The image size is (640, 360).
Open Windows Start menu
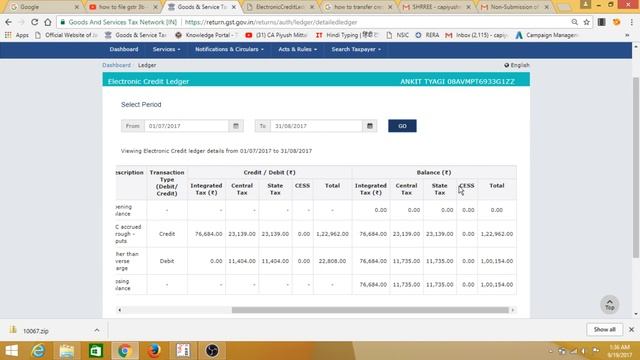pos(11,351)
